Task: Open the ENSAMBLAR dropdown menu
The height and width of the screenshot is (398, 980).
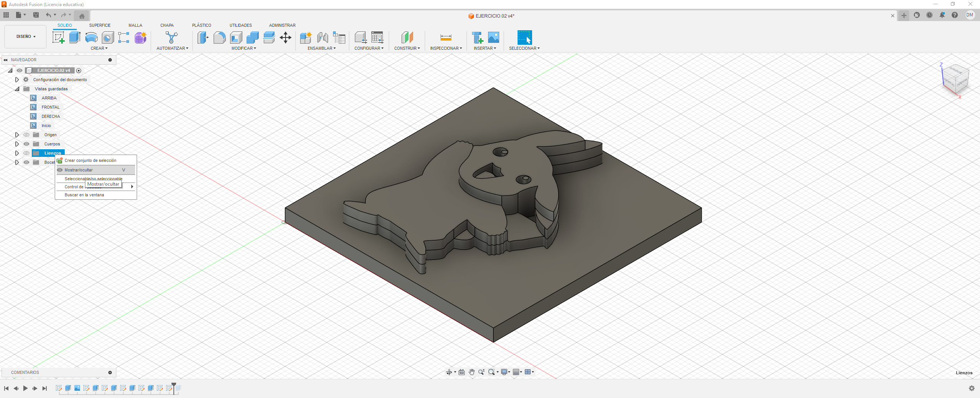Action: 322,48
